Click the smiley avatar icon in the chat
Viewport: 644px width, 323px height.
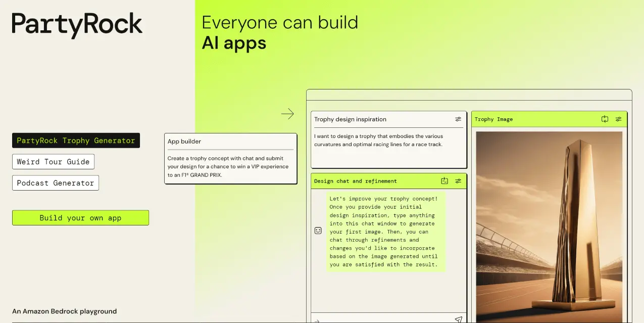[x=318, y=230]
